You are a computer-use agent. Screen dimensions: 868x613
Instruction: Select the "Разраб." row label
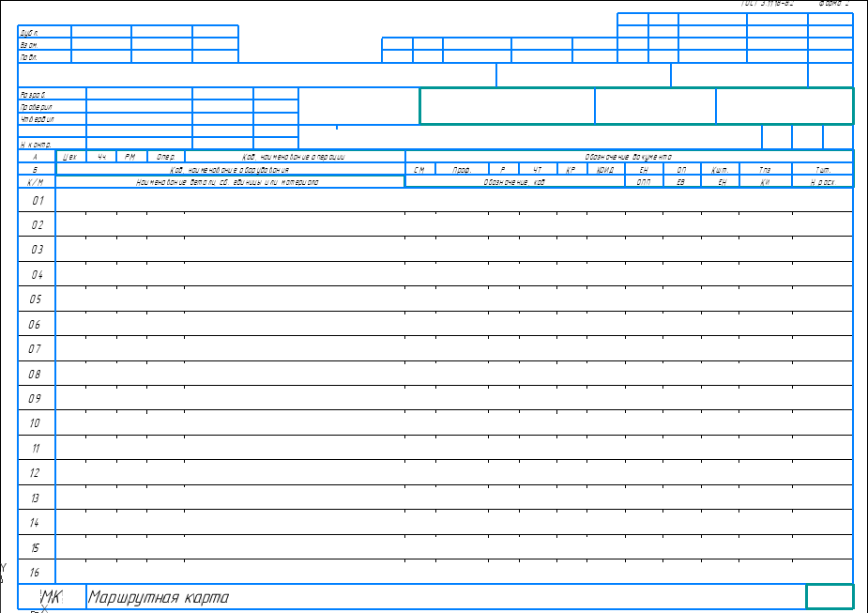[52, 94]
